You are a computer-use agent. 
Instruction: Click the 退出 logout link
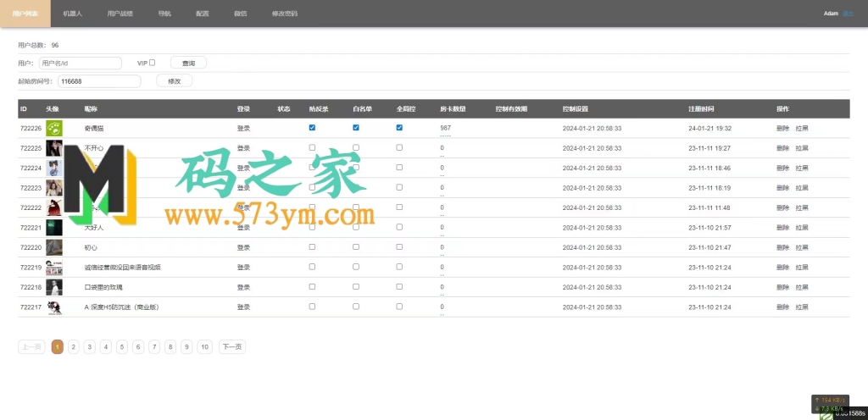point(848,14)
